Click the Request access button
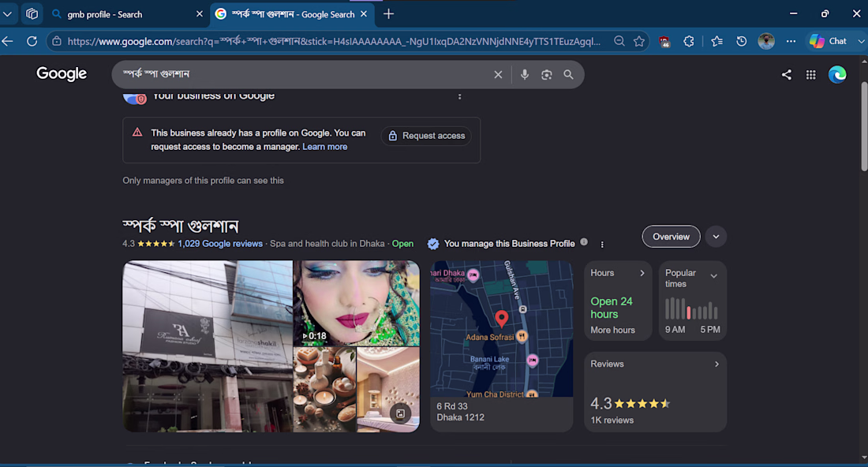868x467 pixels. click(426, 136)
